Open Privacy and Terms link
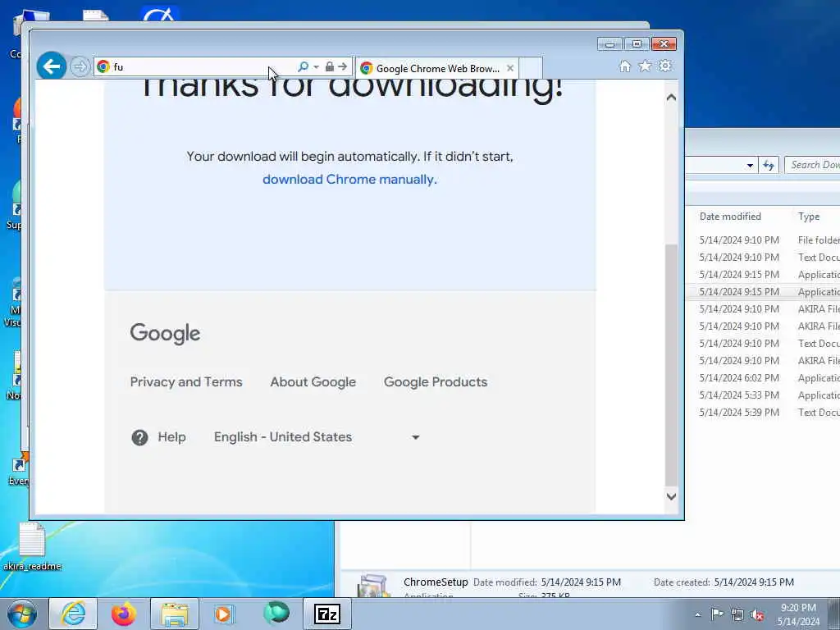The width and height of the screenshot is (840, 630). point(186,382)
